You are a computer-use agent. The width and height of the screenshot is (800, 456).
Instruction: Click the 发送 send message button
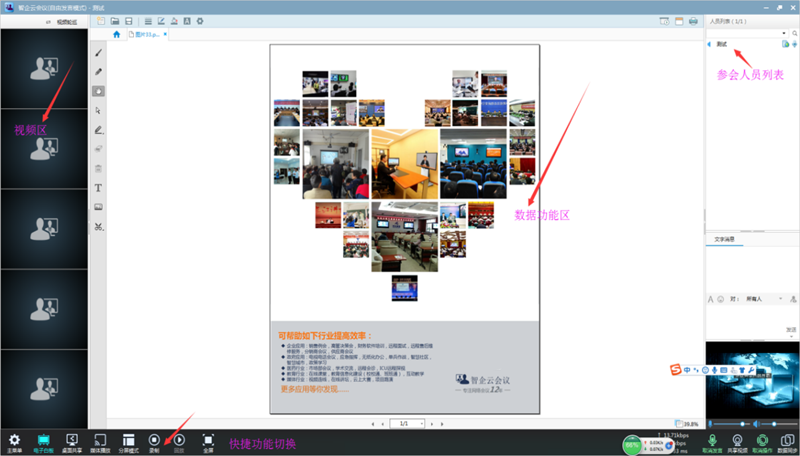pyautogui.click(x=791, y=330)
